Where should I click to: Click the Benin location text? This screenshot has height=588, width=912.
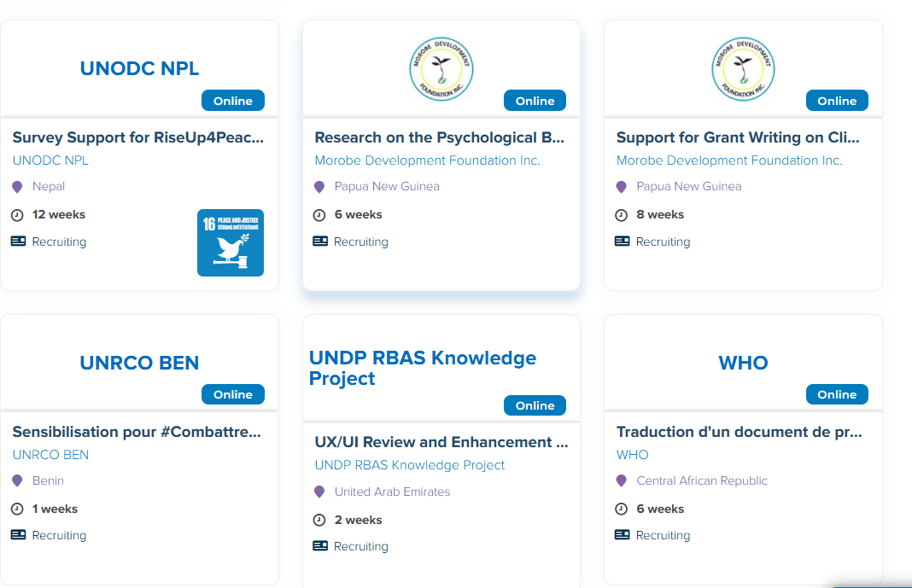(48, 480)
